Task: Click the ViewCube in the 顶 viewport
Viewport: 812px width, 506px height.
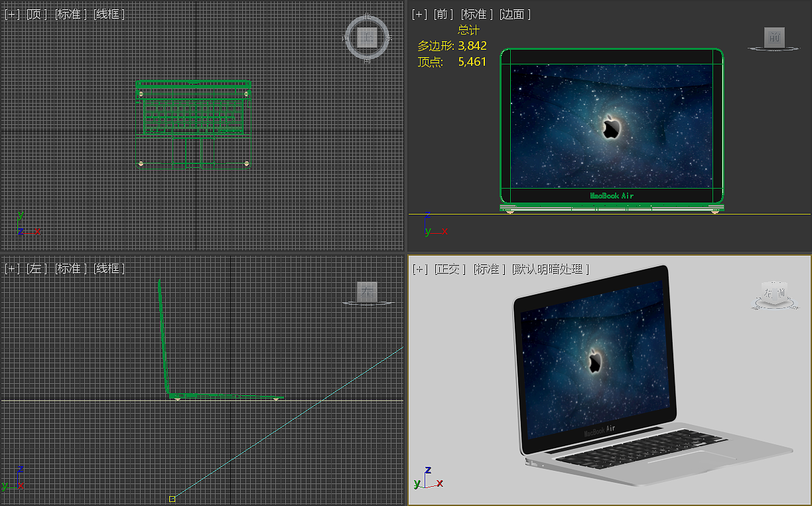Action: [x=367, y=37]
